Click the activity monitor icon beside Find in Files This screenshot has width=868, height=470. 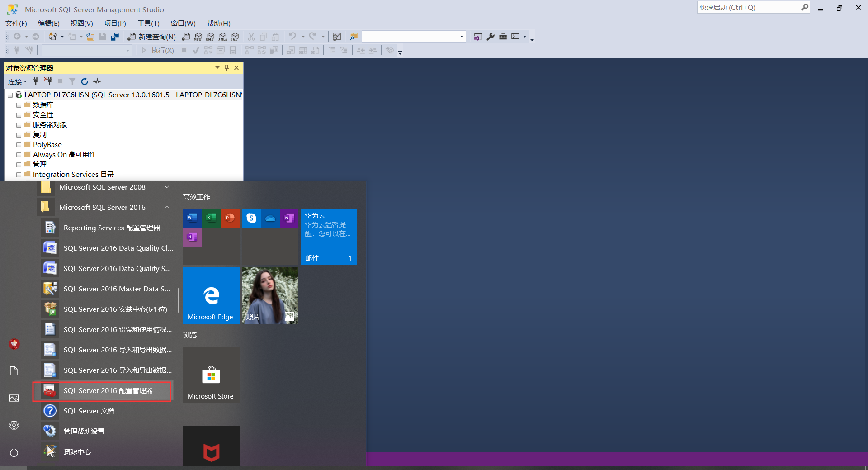pos(337,37)
